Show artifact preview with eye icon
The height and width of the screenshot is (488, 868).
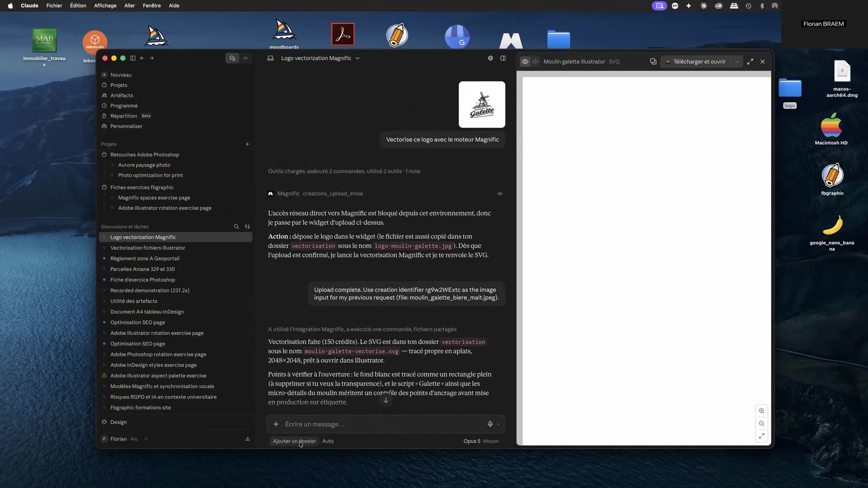tap(525, 62)
